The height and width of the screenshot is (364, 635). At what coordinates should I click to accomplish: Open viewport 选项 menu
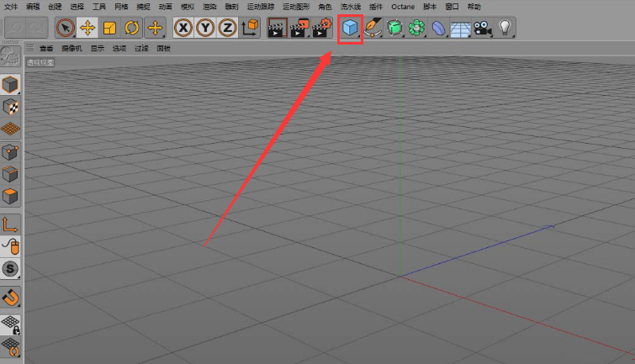point(119,49)
